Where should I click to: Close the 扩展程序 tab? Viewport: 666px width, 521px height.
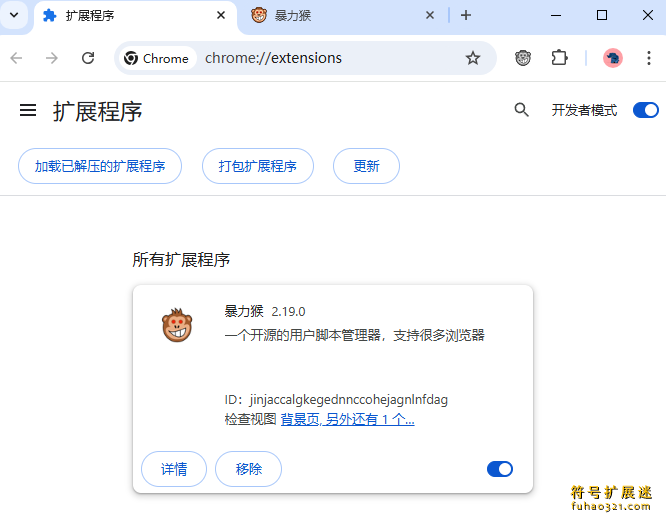pyautogui.click(x=220, y=16)
